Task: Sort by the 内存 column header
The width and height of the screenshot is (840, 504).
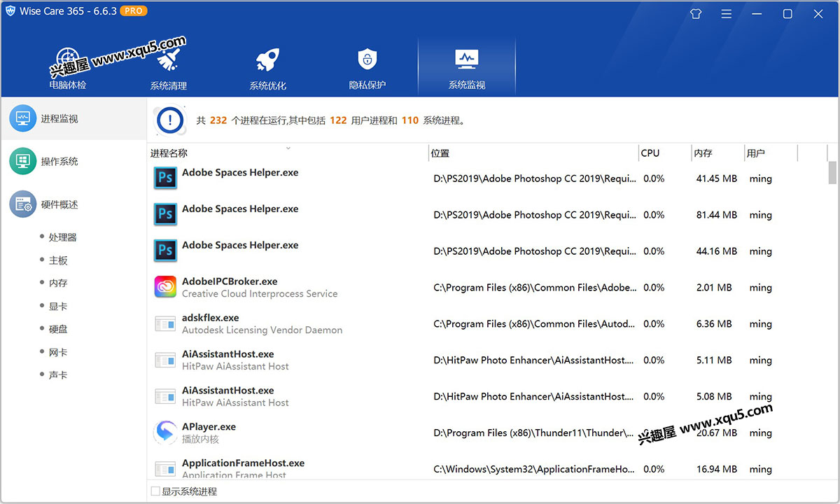Action: coord(718,153)
